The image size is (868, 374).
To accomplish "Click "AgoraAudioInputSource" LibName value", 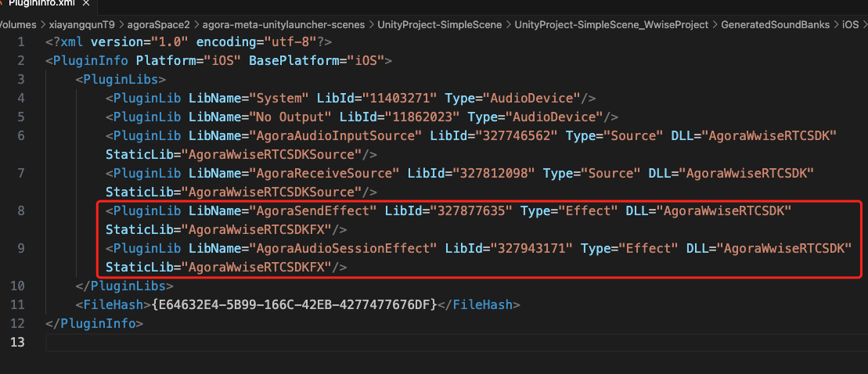I will click(336, 135).
